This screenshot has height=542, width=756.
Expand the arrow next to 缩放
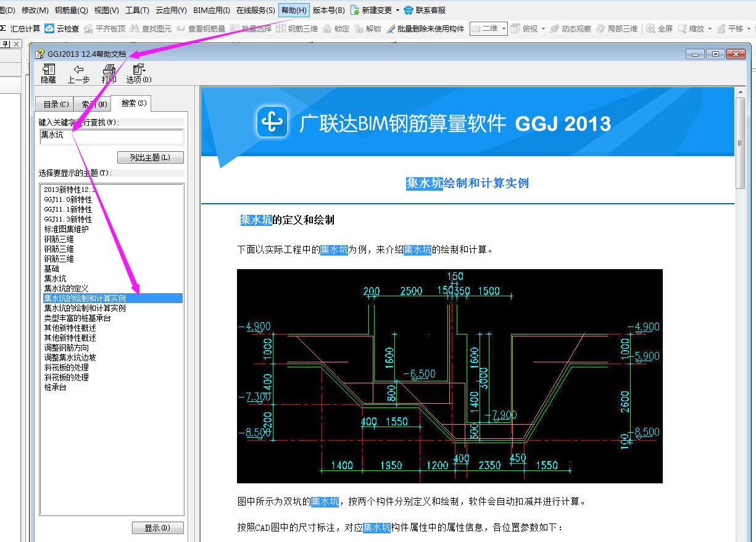coord(710,28)
